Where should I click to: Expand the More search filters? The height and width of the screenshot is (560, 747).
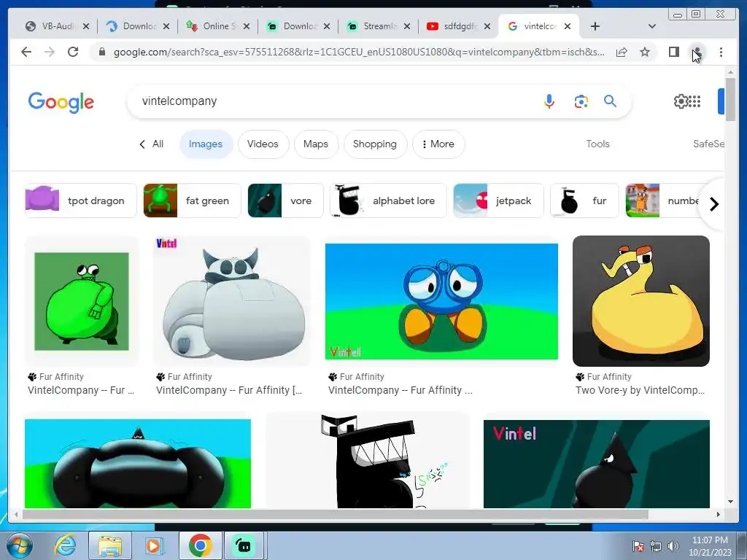coord(438,144)
